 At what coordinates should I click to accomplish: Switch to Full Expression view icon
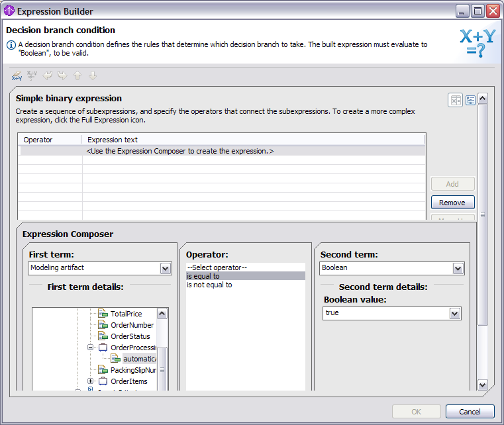point(470,101)
